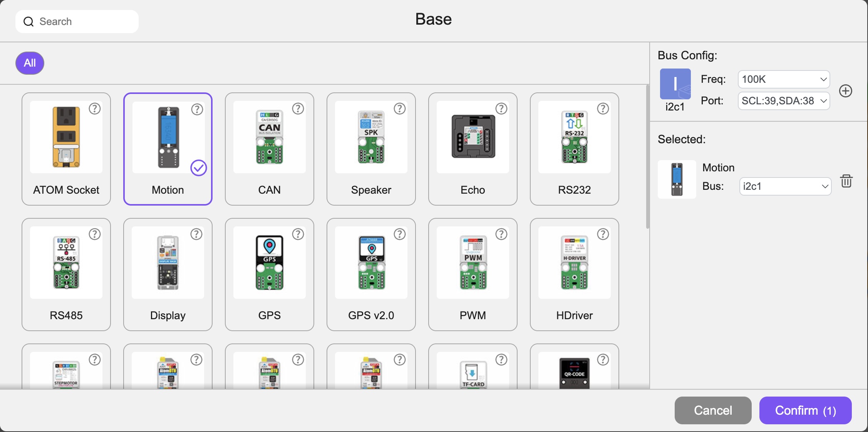Click the Search input field
This screenshot has height=432, width=868.
point(77,22)
